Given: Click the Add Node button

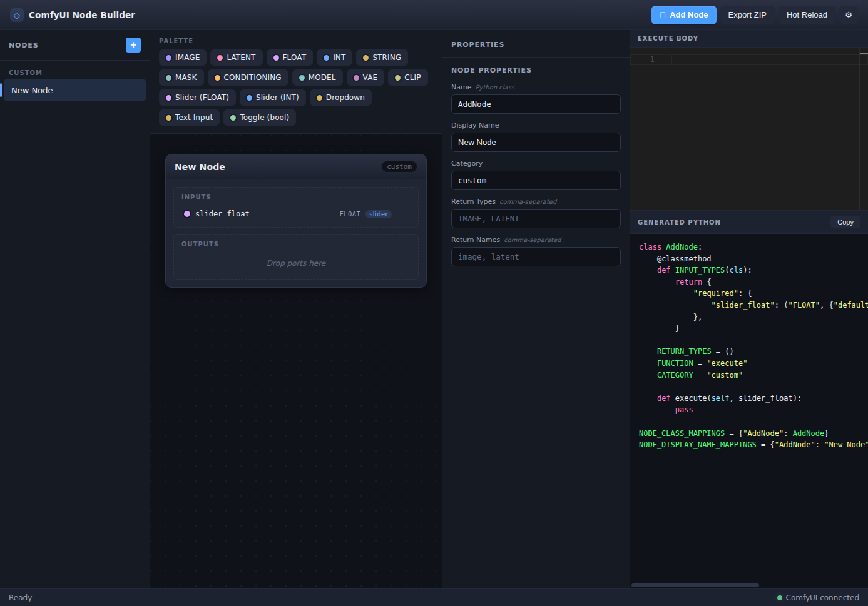Looking at the screenshot, I should click(683, 15).
